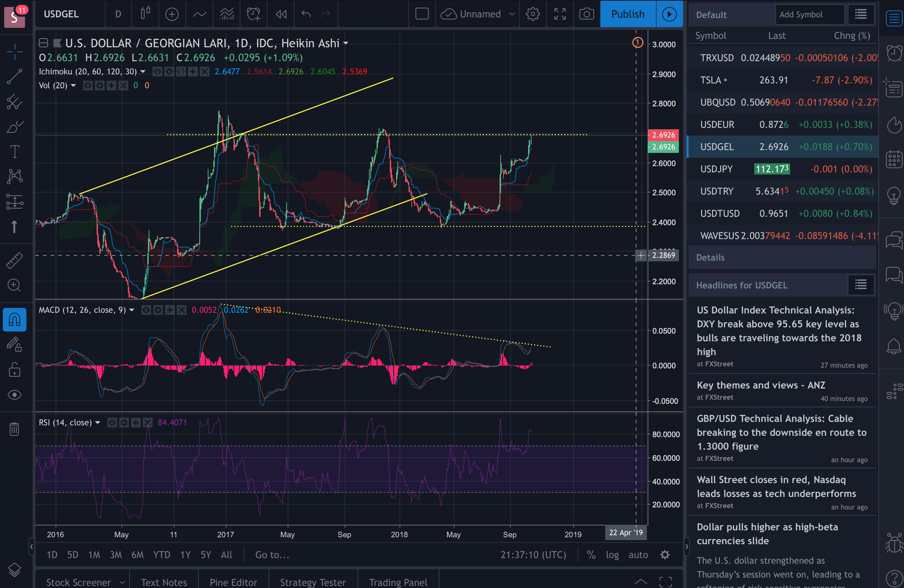Viewport: 904px width, 588px height.
Task: Remove drawings with the trash icon
Action: (x=15, y=429)
